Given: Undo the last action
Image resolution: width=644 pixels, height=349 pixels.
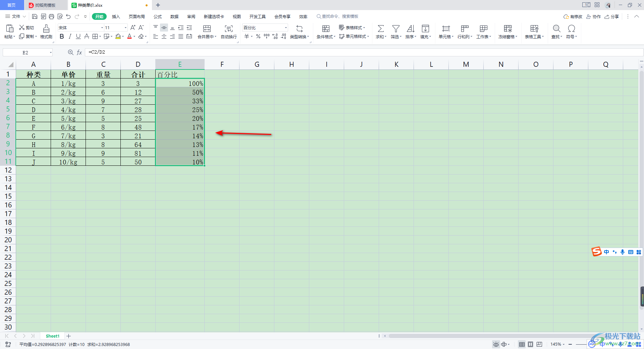Looking at the screenshot, I should pos(68,16).
